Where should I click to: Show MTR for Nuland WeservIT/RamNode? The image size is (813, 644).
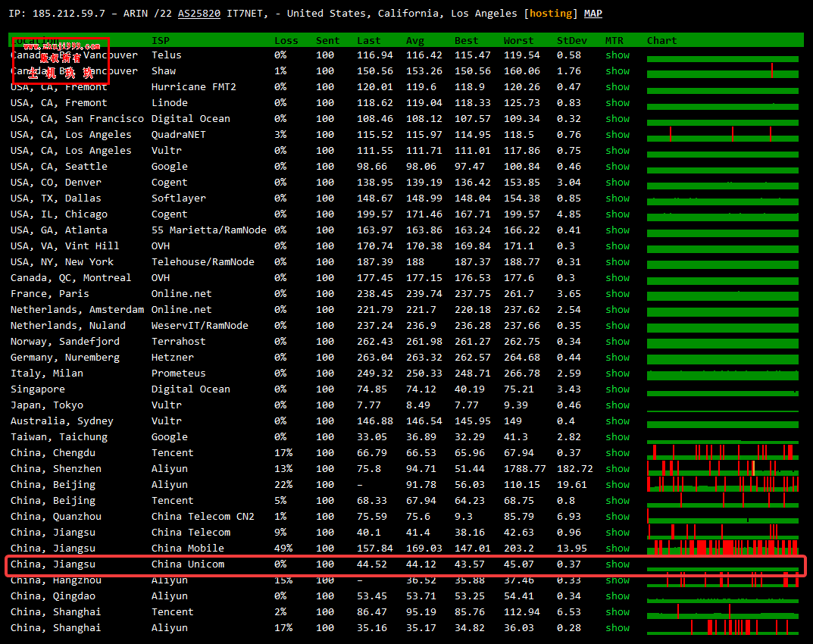[x=618, y=325]
